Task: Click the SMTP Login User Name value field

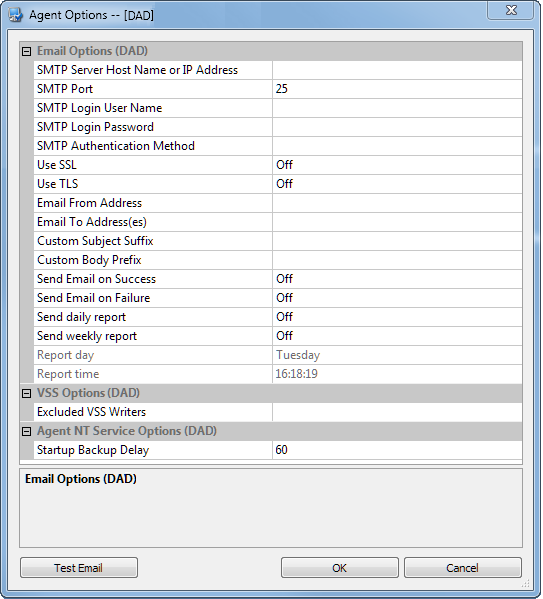Action: (397, 108)
